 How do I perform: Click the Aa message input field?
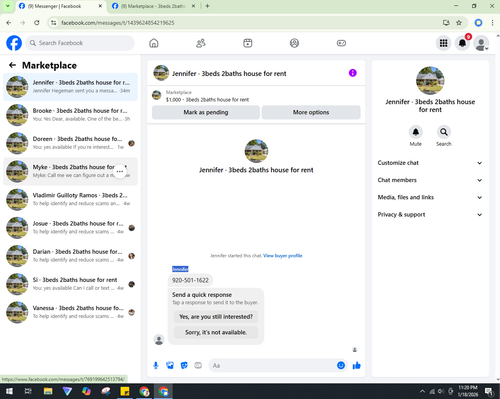point(273,366)
